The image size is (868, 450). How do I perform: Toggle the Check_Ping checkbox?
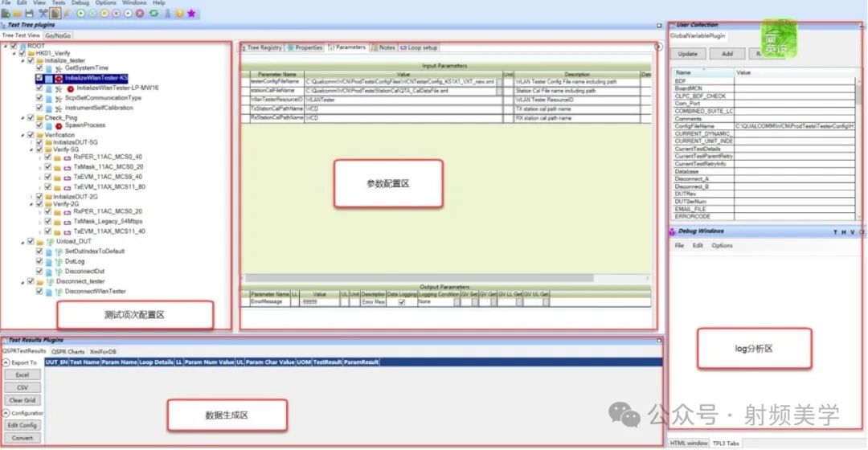click(31, 118)
